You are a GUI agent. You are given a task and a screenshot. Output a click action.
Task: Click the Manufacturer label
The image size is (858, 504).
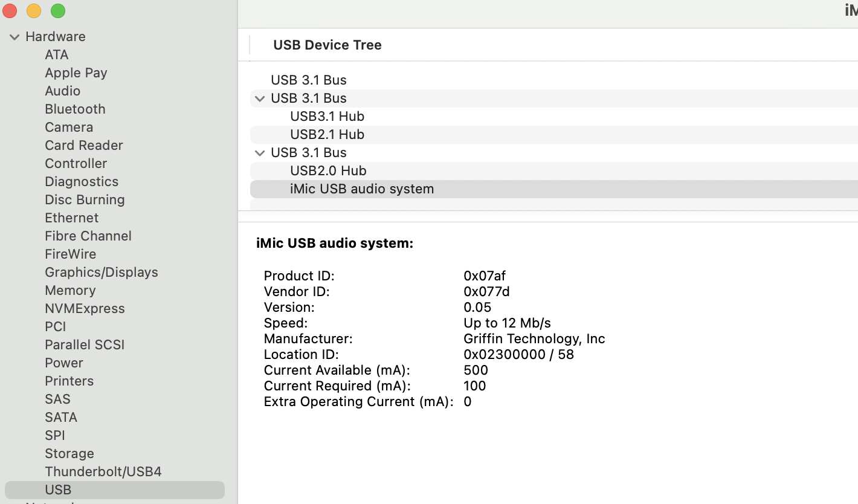click(308, 338)
